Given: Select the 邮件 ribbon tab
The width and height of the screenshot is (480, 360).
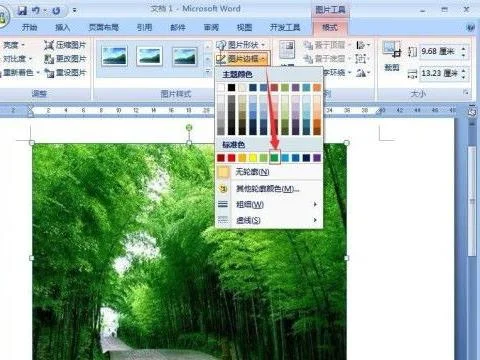Looking at the screenshot, I should pyautogui.click(x=178, y=27).
